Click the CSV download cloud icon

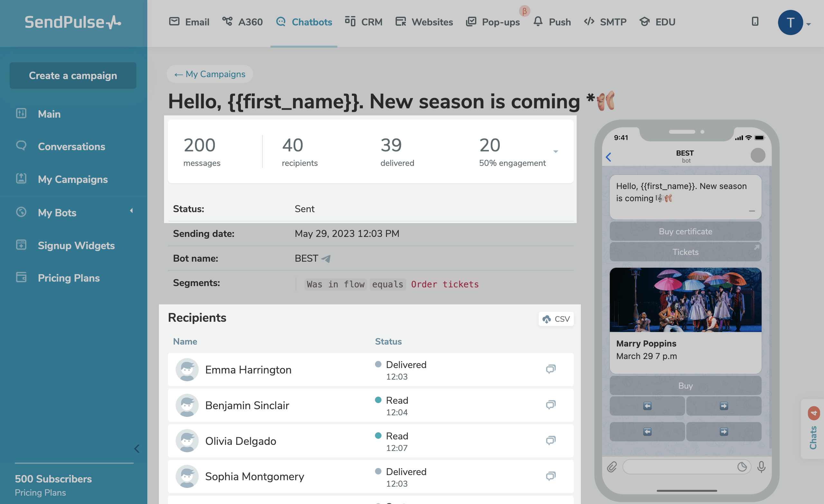coord(546,319)
